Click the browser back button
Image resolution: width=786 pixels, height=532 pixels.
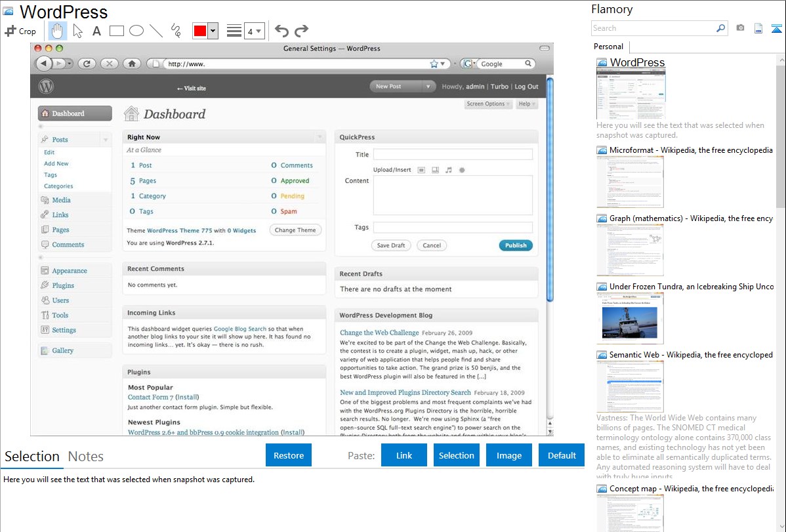(x=43, y=64)
